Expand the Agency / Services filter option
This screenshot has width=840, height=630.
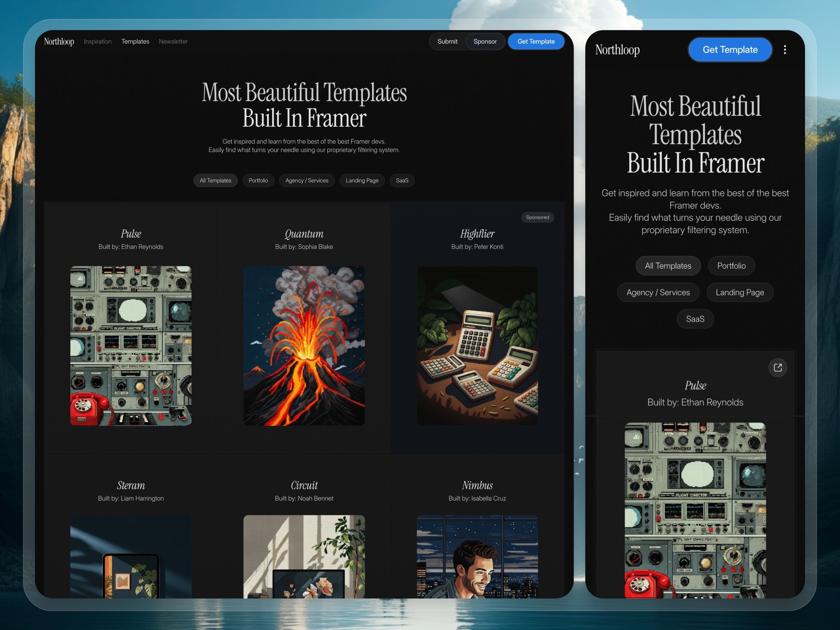coord(307,181)
